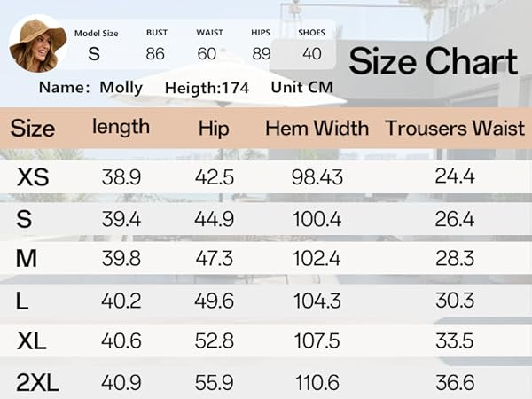532x399 pixels.
Task: Click the model WAIST value 60
Action: click(207, 53)
